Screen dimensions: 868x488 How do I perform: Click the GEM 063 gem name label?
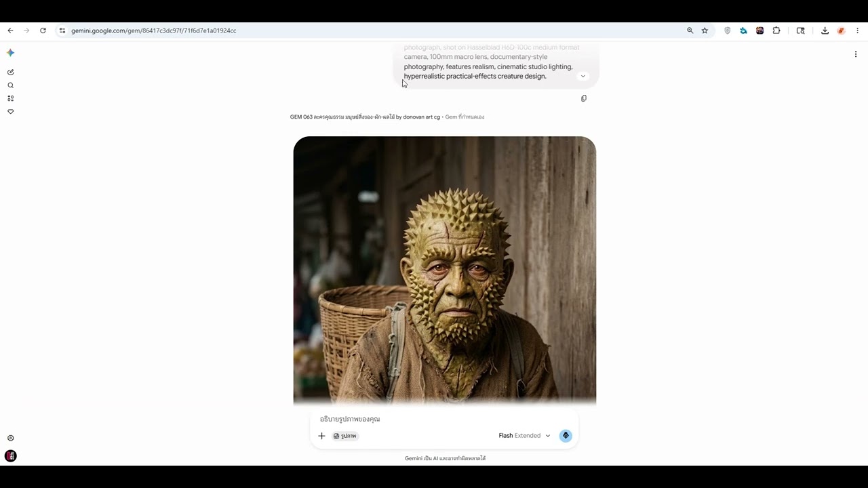click(365, 117)
